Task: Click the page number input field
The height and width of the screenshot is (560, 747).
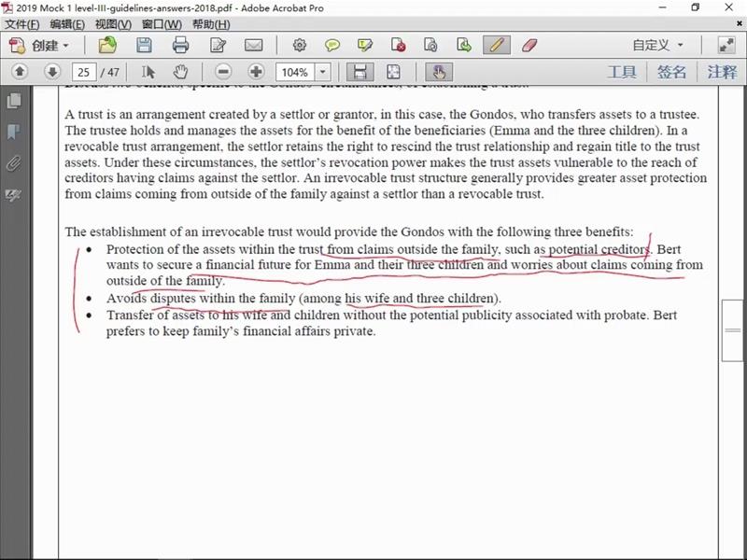Action: pyautogui.click(x=84, y=72)
